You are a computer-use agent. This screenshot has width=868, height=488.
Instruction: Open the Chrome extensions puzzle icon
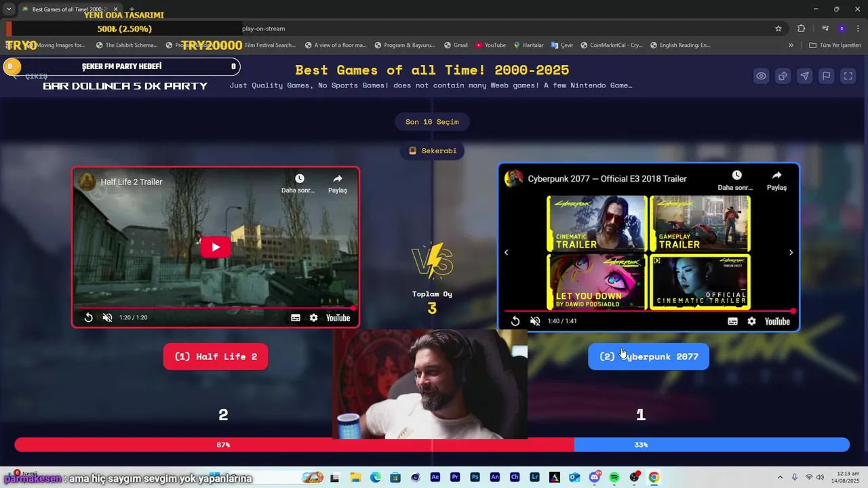[x=801, y=28]
